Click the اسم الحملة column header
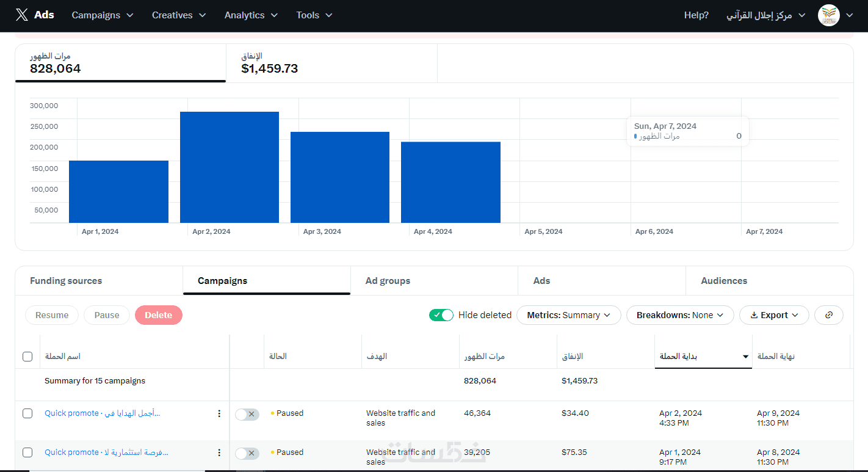Screen dimensions: 868x472 point(63,357)
